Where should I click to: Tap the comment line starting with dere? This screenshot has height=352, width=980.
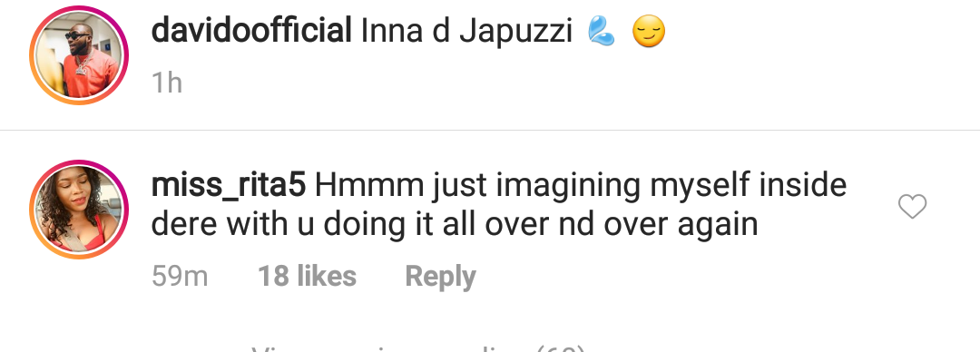tap(455, 224)
